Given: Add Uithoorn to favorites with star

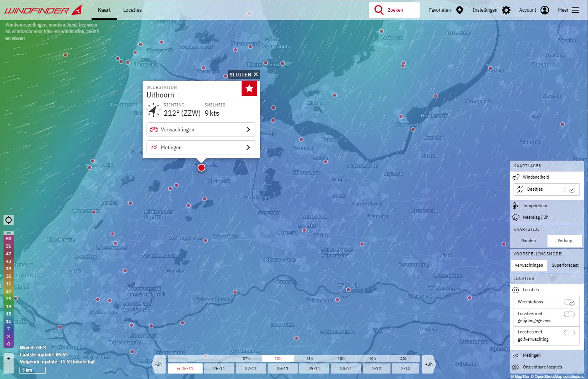Looking at the screenshot, I should point(249,89).
